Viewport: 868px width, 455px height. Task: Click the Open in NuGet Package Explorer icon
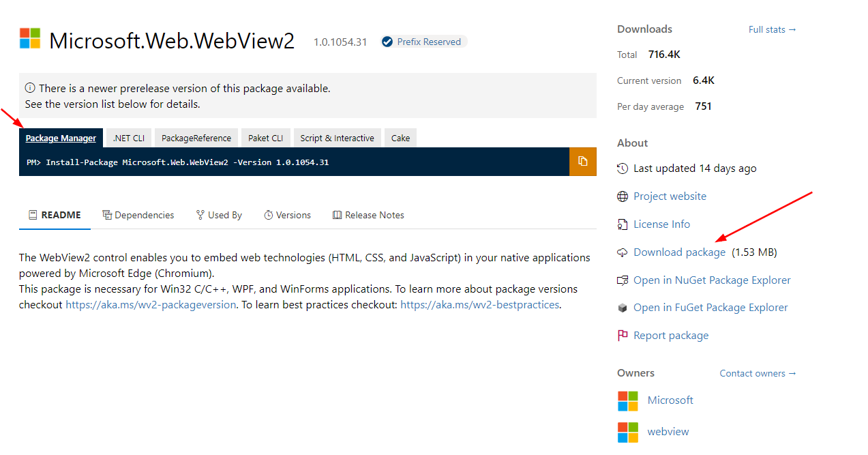pyautogui.click(x=622, y=280)
